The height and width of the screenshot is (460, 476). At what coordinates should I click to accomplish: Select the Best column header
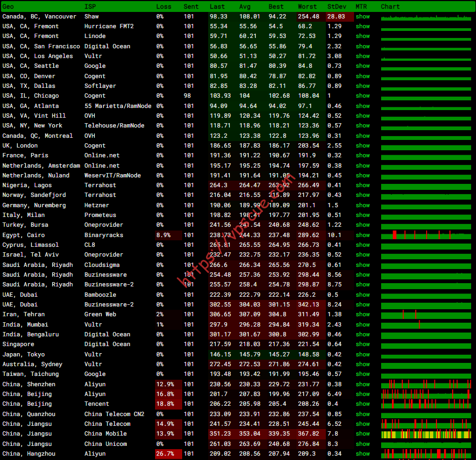coord(276,7)
